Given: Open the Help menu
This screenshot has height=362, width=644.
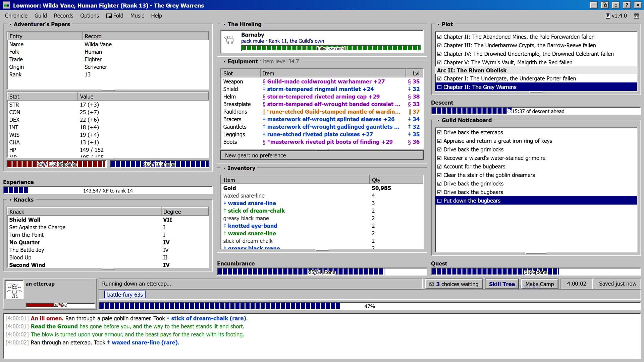Looking at the screenshot, I should (156, 16).
